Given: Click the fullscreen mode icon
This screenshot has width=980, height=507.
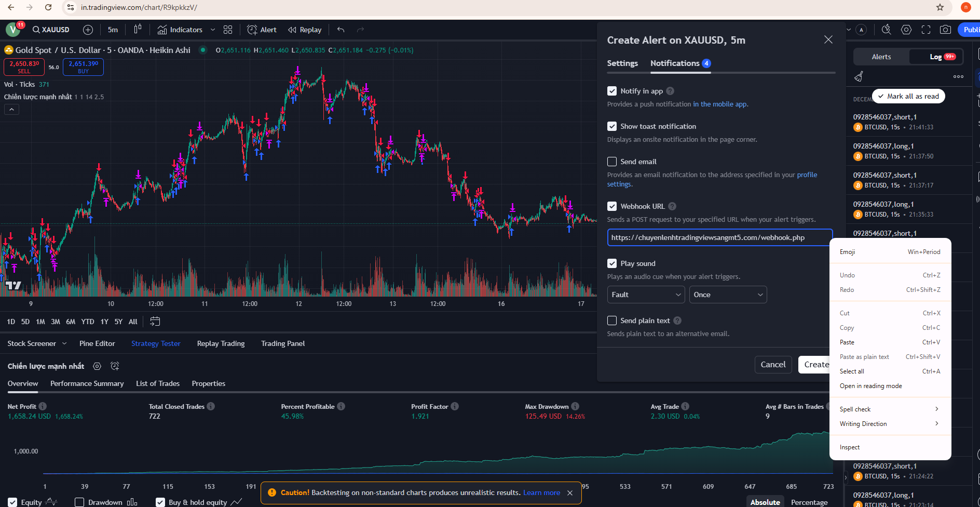Looking at the screenshot, I should coord(925,30).
